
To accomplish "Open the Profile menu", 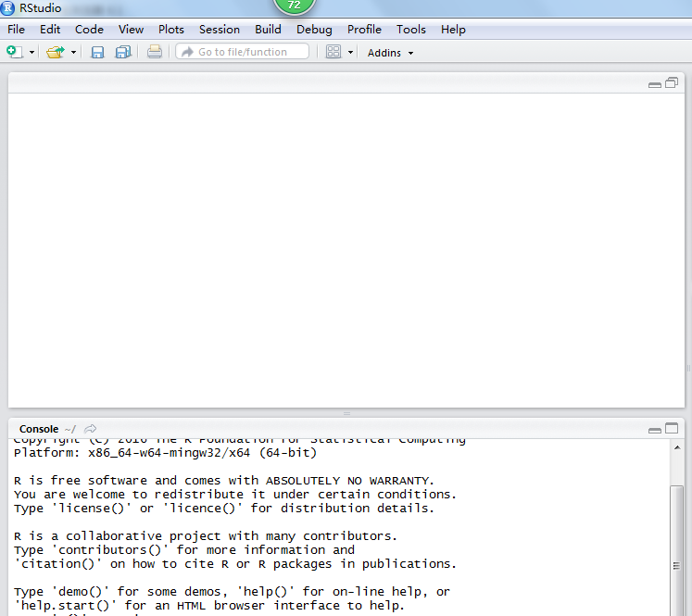I will point(364,30).
